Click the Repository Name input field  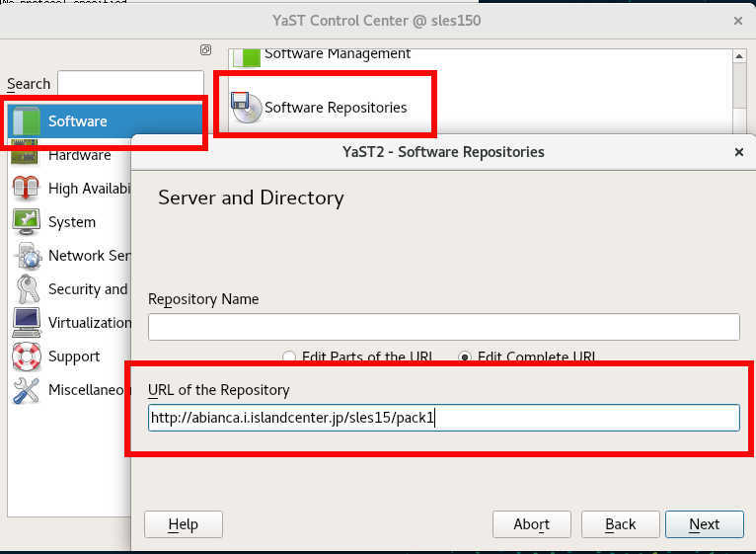pyautogui.click(x=443, y=327)
